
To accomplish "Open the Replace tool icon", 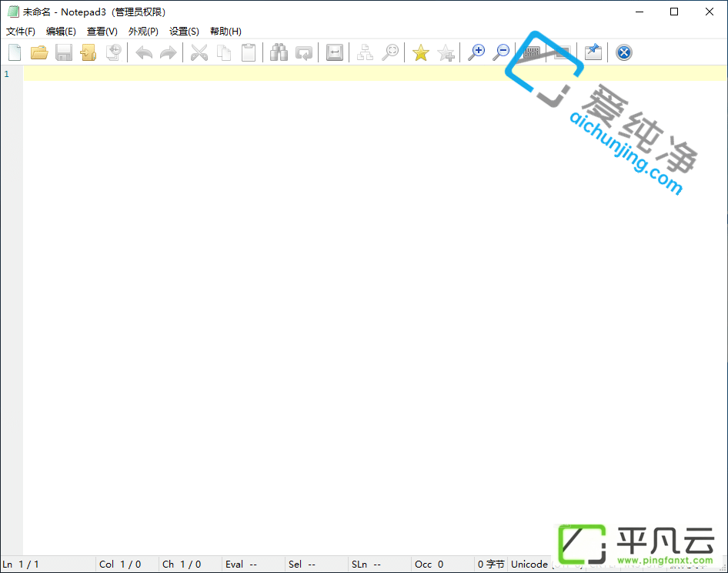I will (x=304, y=52).
